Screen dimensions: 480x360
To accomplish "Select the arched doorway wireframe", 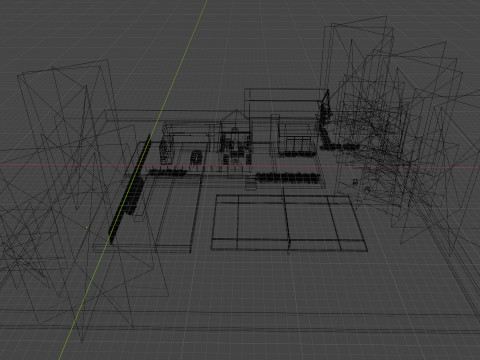I will point(196,157).
